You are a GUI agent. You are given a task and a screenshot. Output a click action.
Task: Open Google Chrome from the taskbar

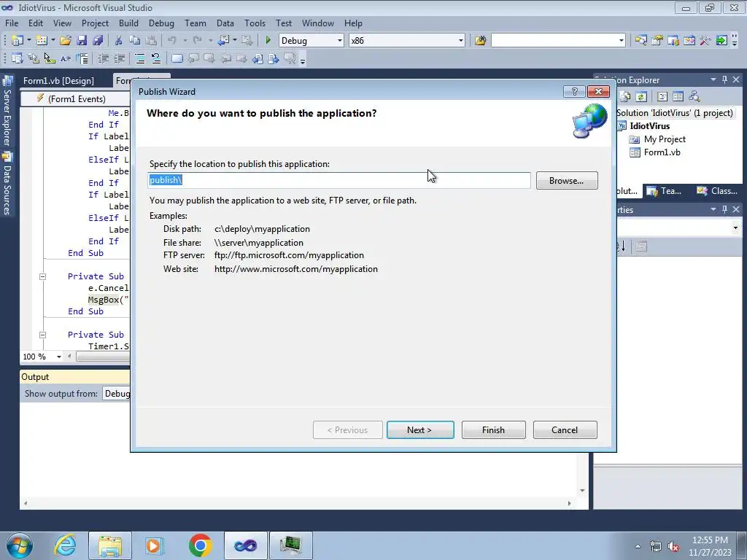(x=200, y=545)
